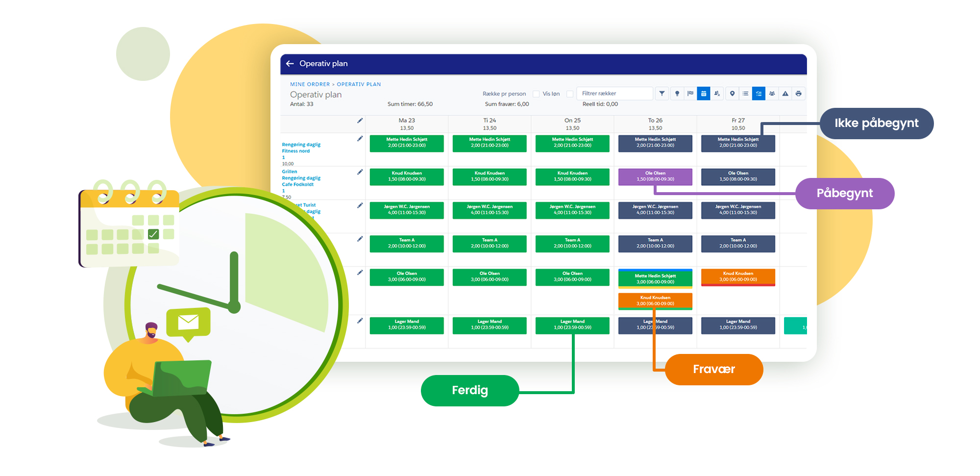Tick the Vis løn checkbox
The width and height of the screenshot is (980, 476).
click(570, 94)
